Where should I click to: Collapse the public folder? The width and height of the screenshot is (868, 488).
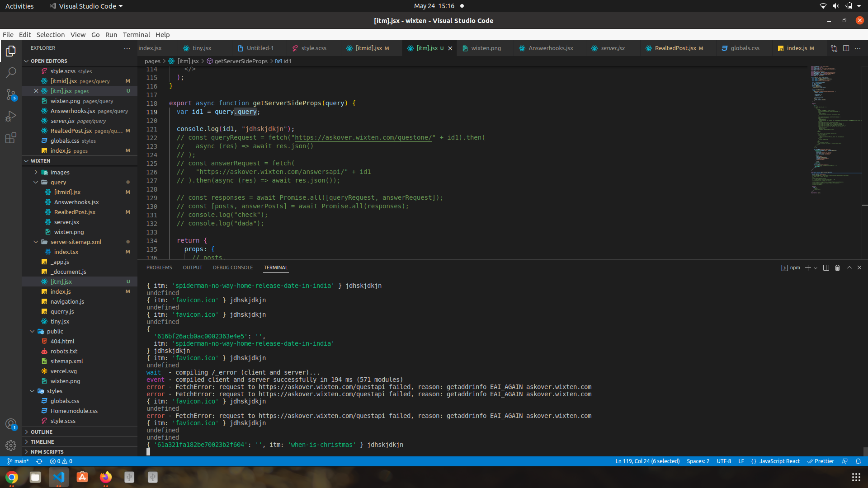(32, 331)
